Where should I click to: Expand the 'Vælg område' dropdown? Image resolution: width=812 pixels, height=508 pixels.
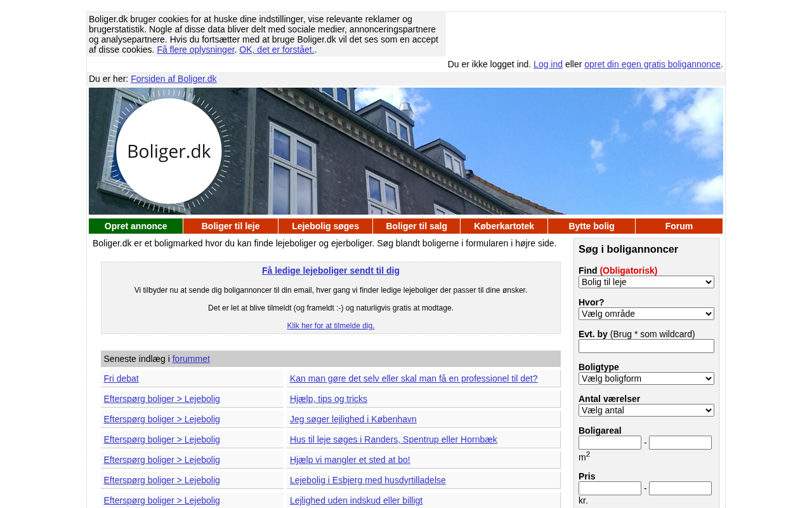coord(646,314)
